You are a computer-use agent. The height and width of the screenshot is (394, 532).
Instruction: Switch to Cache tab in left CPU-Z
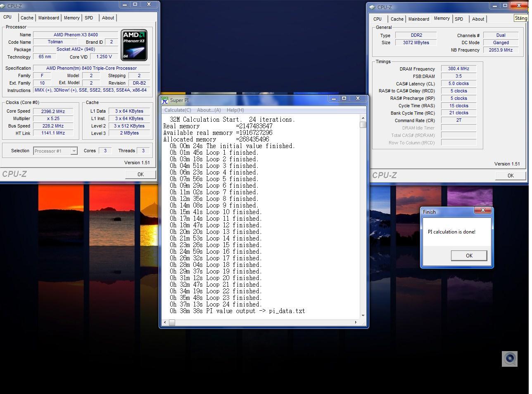tap(27, 18)
